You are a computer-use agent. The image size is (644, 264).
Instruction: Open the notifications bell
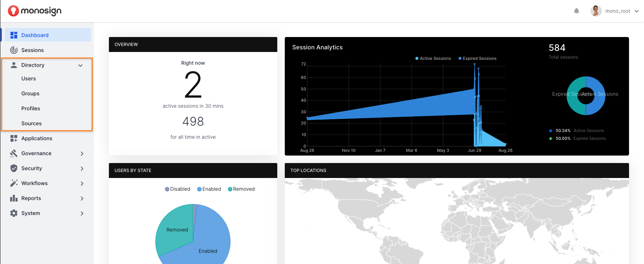577,11
